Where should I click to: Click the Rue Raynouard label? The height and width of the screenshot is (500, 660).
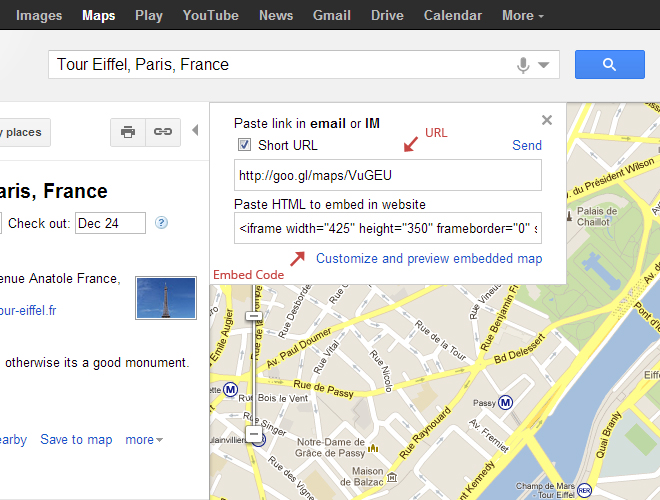click(425, 432)
